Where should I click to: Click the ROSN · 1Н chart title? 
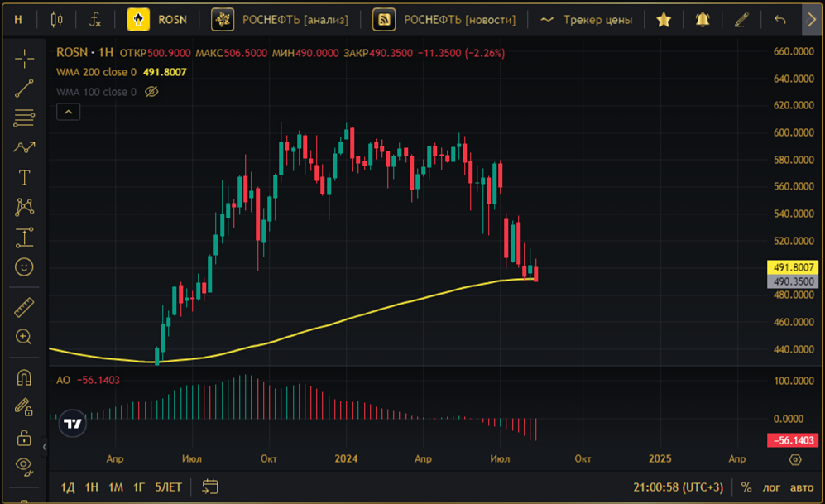click(x=84, y=53)
